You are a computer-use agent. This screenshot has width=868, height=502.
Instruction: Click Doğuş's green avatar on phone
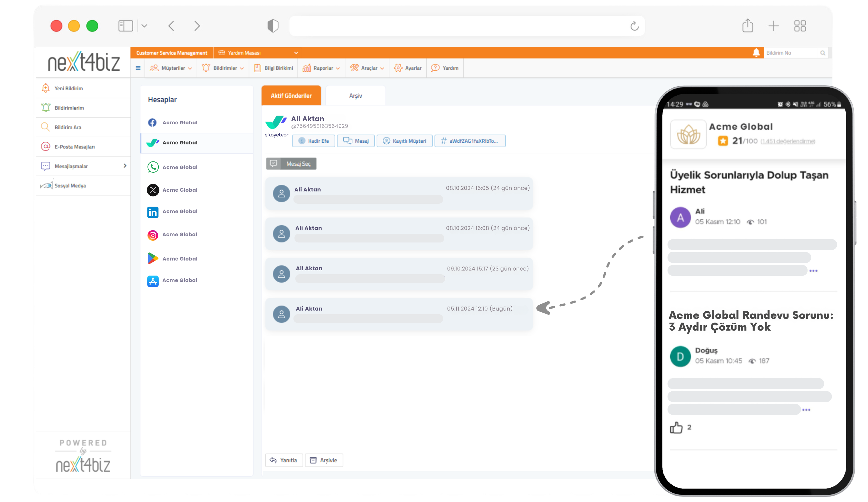680,356
